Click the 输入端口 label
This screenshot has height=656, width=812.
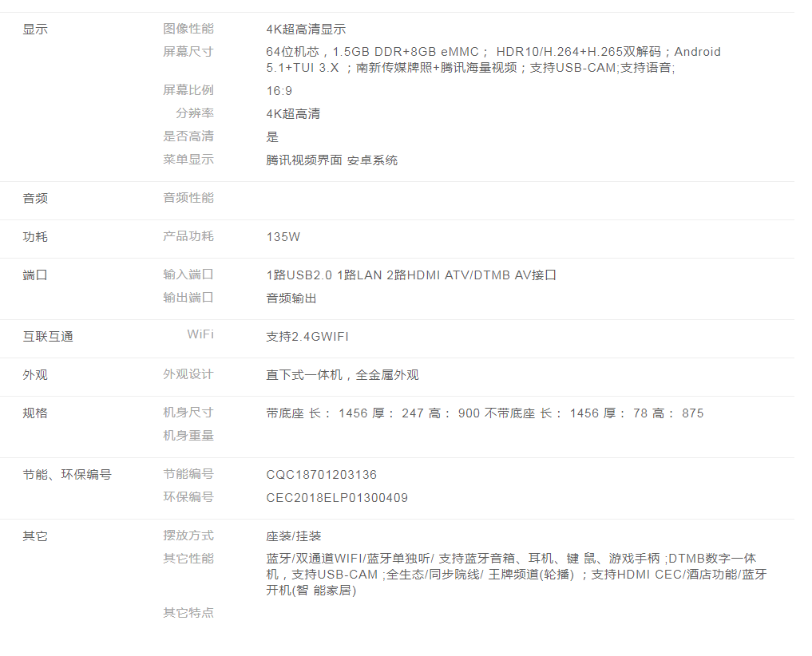188,275
